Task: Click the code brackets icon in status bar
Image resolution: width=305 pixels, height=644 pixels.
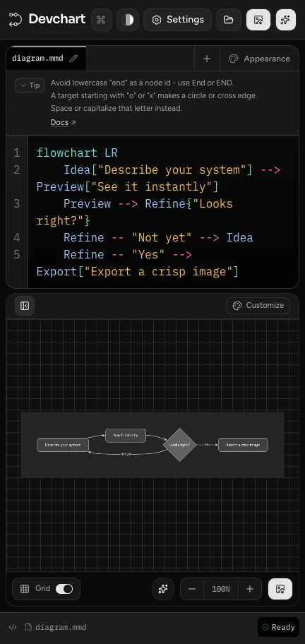Action: (x=13, y=627)
